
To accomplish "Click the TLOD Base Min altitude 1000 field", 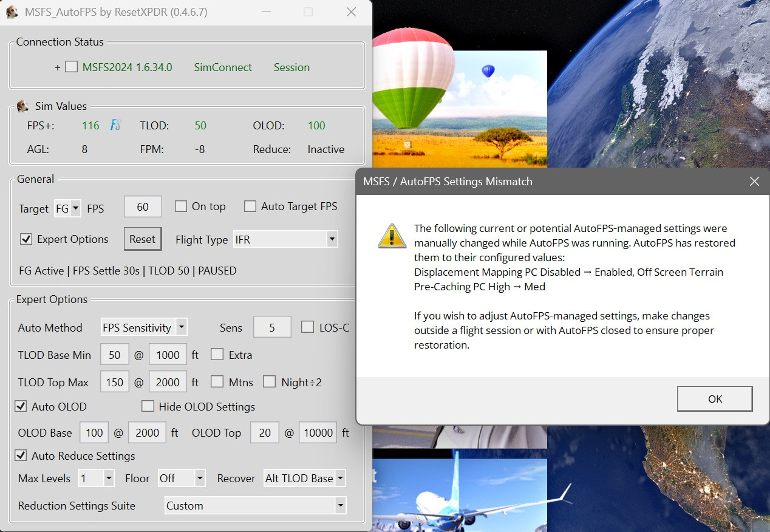I will [168, 355].
